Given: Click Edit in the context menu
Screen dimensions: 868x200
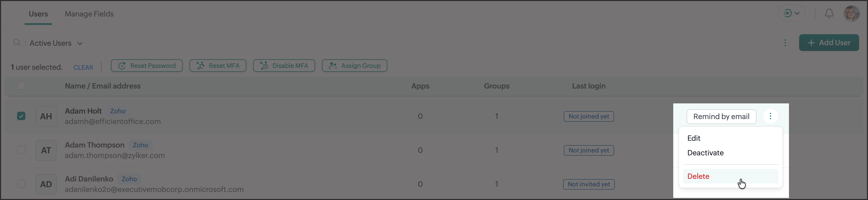Looking at the screenshot, I should (694, 138).
